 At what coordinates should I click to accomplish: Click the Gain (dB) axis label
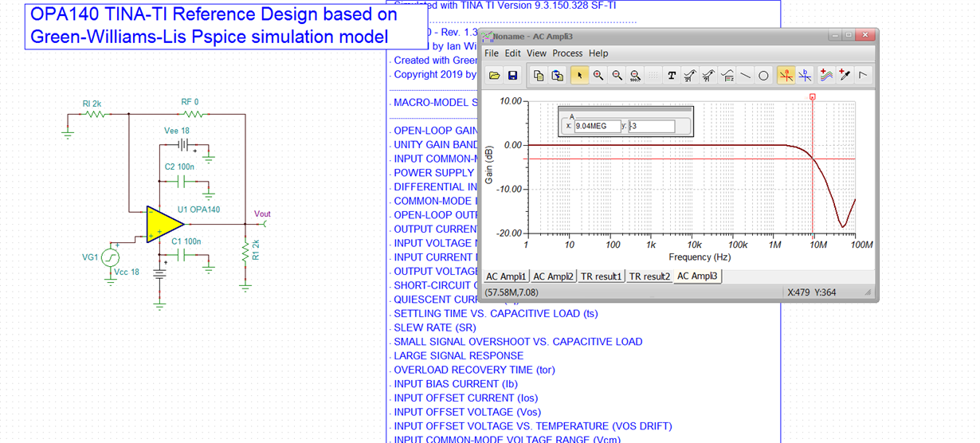(489, 165)
